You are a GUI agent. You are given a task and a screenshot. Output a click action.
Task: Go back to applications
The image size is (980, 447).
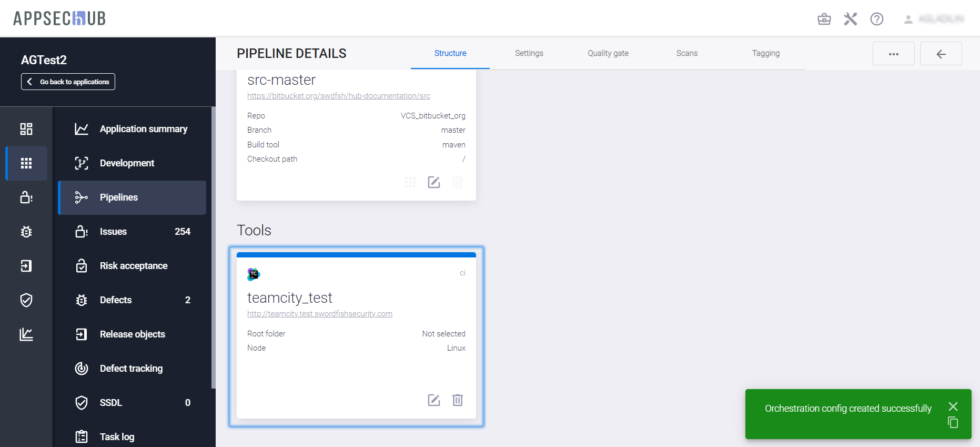point(68,82)
